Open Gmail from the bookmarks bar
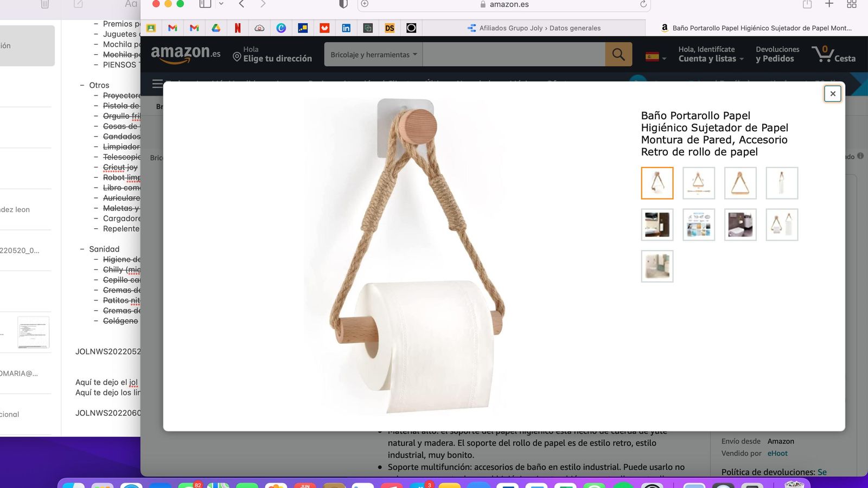Image resolution: width=868 pixels, height=488 pixels. point(173,28)
